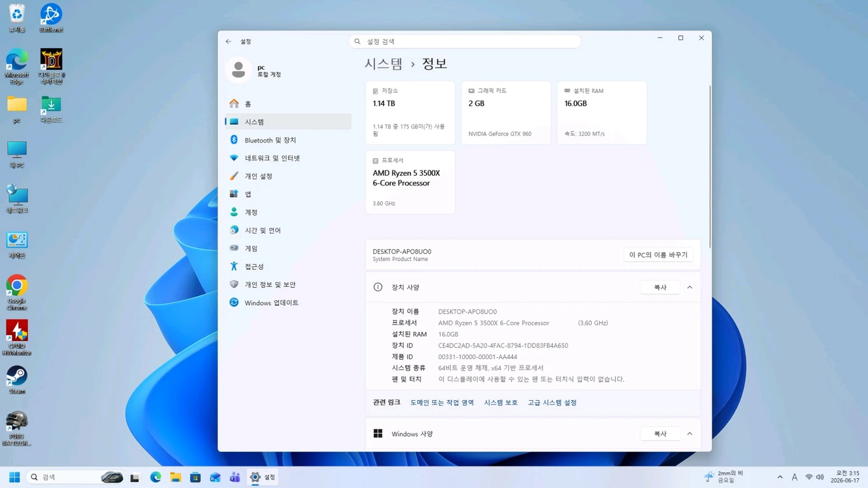Image resolution: width=868 pixels, height=488 pixels.
Task: Launch Google Chrome from desktop
Action: tap(17, 293)
